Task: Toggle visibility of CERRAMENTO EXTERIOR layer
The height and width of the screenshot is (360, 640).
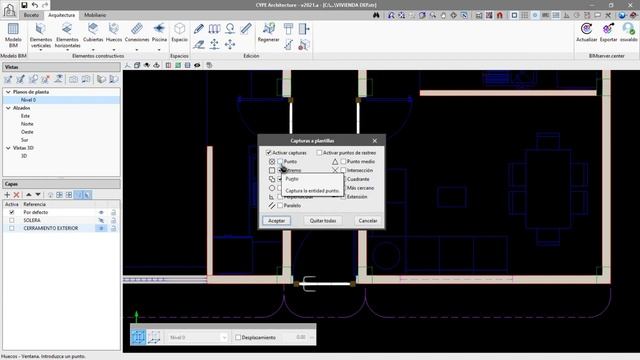Action: point(101,229)
